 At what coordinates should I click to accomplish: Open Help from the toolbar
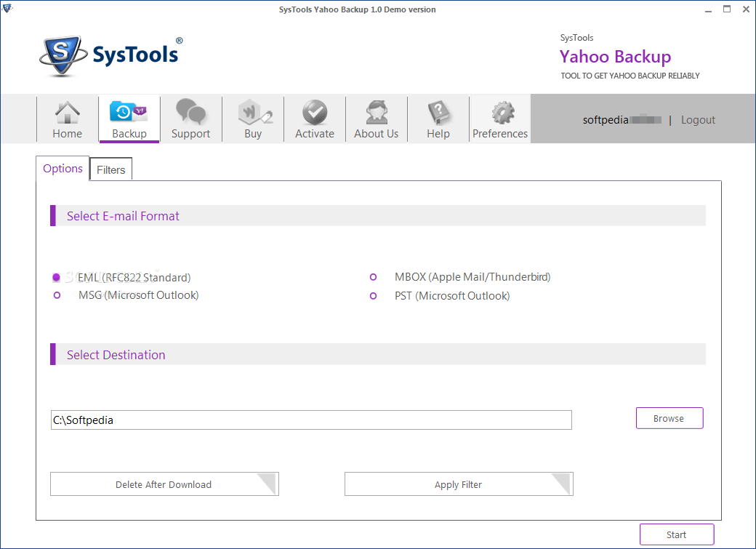(438, 119)
